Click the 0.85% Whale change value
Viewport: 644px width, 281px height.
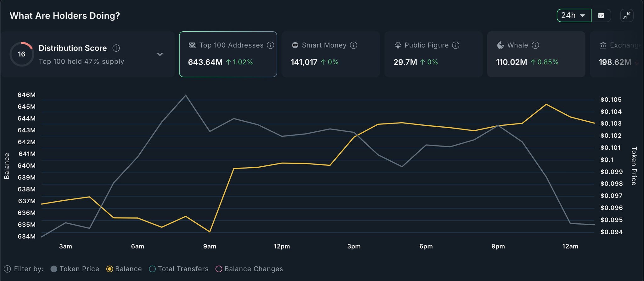[x=548, y=62]
